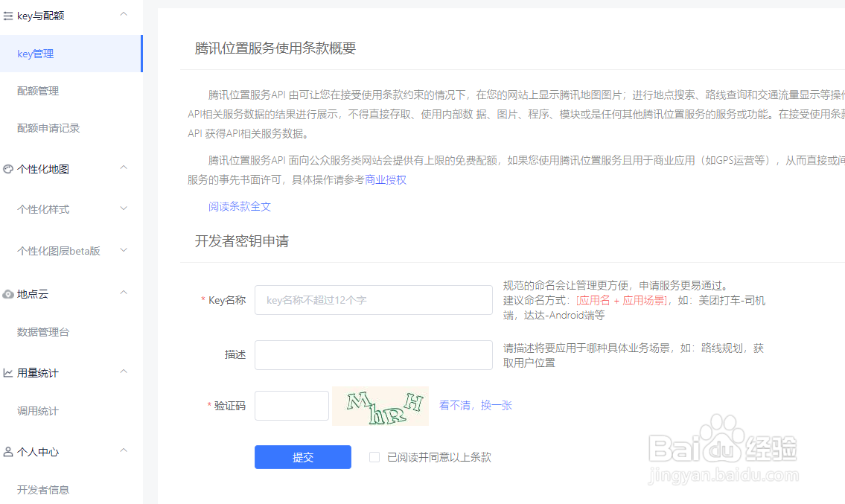Click the 个性化地图 palette icon

coord(8,169)
